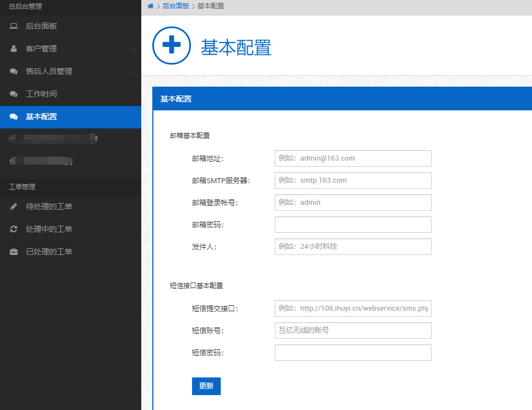The width and height of the screenshot is (532, 410).
Task: Click chat icon beside 工作时间
Action: coord(14,94)
